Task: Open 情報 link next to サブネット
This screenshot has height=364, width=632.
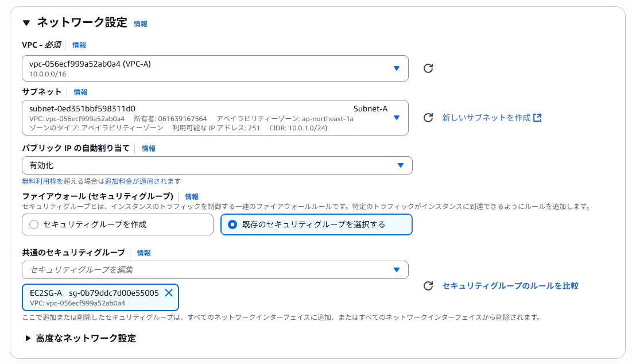Action: [80, 92]
